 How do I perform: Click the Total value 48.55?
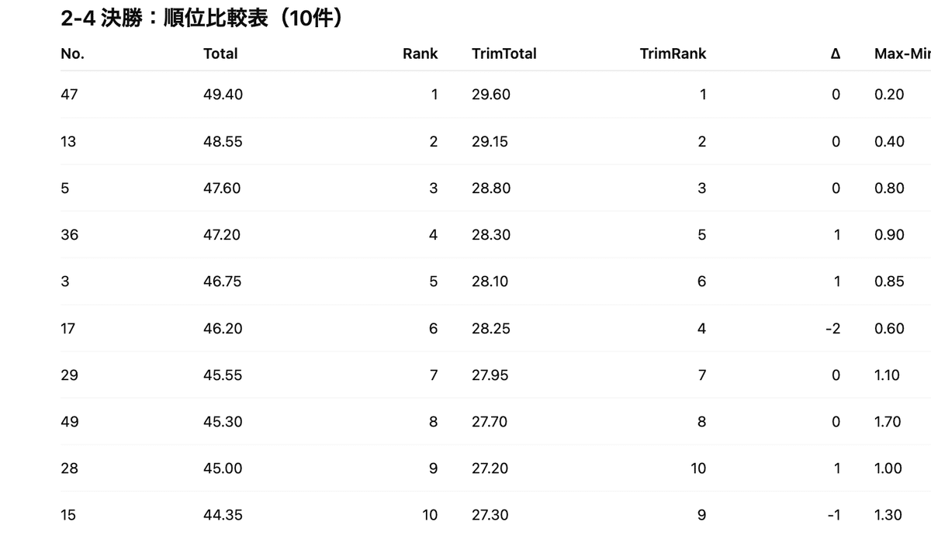(223, 142)
